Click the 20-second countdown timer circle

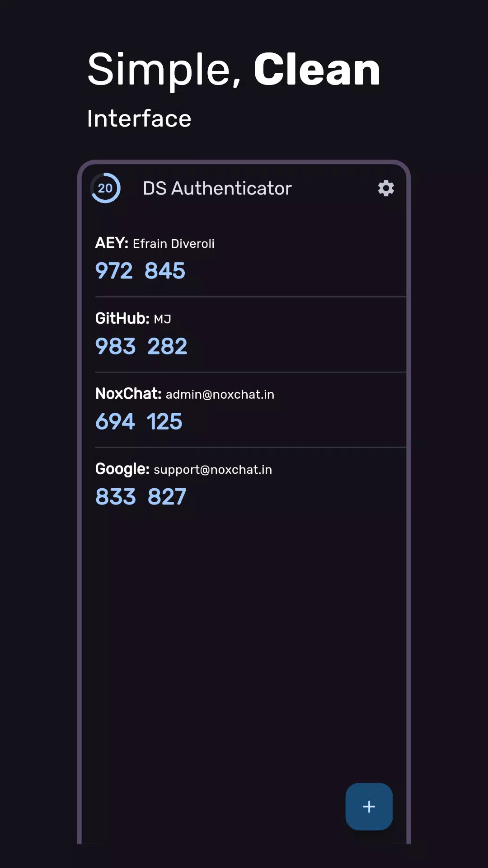(105, 188)
